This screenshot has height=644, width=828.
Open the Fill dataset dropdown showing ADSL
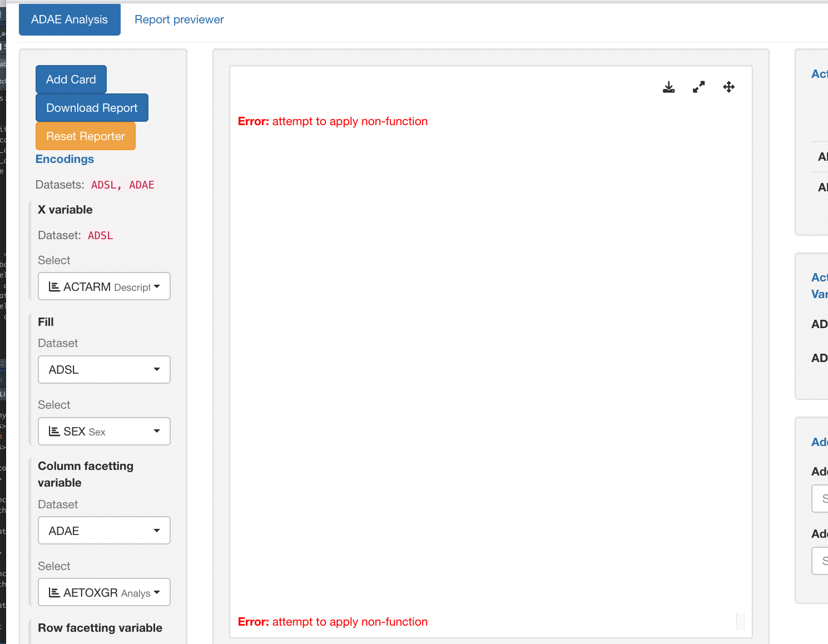click(x=103, y=369)
